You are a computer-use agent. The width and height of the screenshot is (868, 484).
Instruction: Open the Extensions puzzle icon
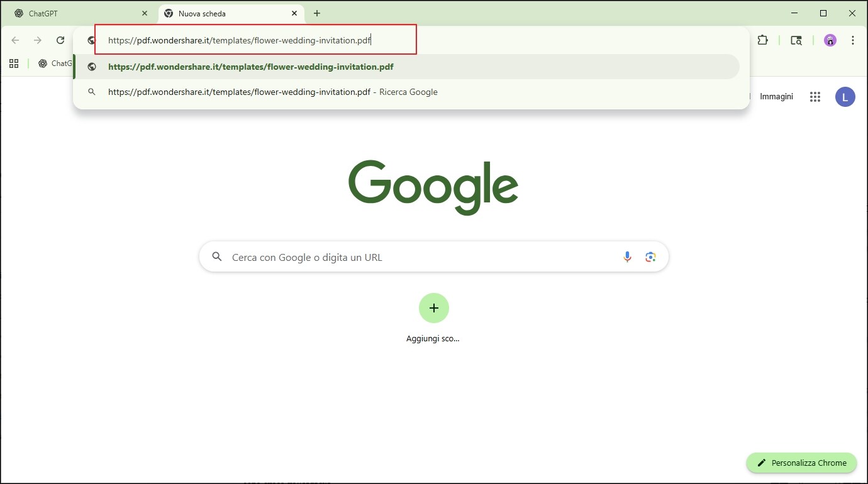762,40
